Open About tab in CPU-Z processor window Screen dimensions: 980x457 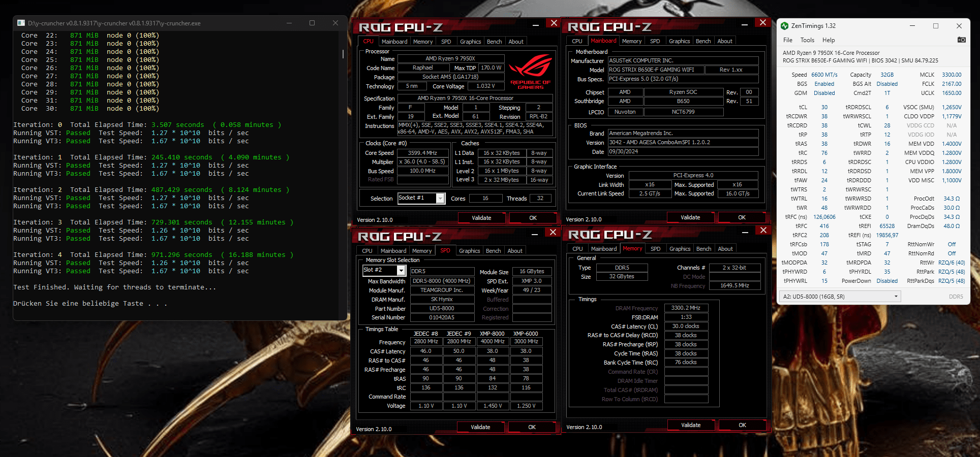coord(516,42)
